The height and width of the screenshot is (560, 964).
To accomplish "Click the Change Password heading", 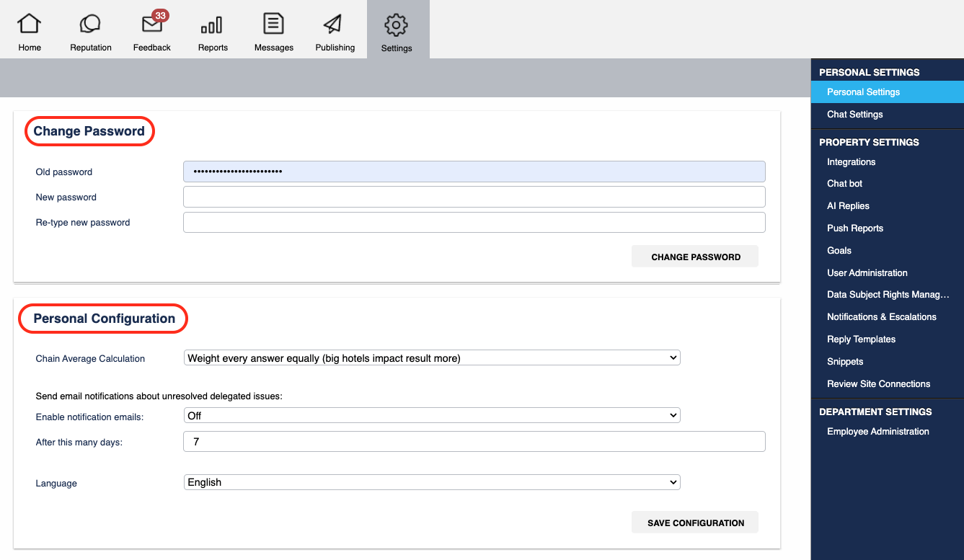I will (x=89, y=131).
